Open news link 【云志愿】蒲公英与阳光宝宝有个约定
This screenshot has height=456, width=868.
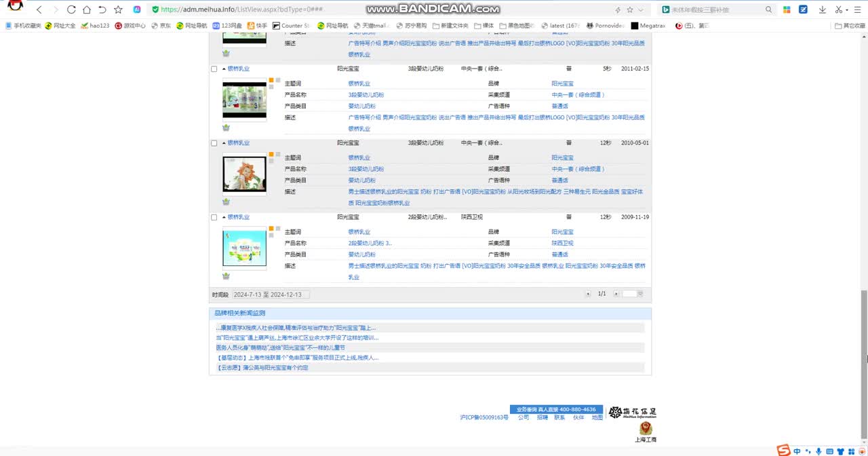[262, 367]
